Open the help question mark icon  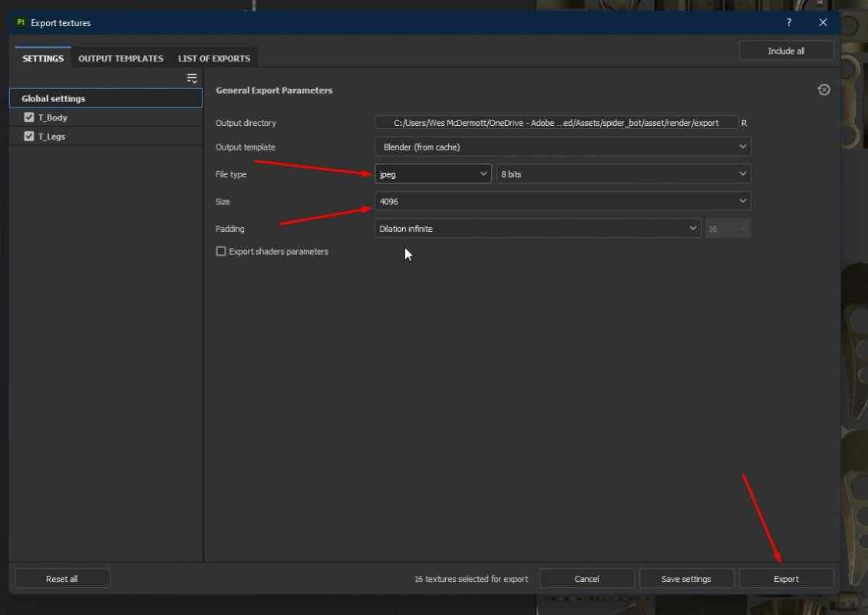789,23
